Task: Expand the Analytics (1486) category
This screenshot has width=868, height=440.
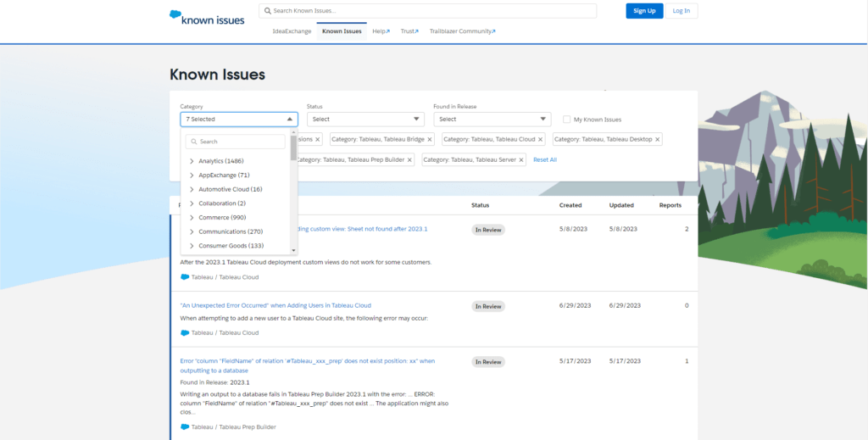Action: point(192,161)
